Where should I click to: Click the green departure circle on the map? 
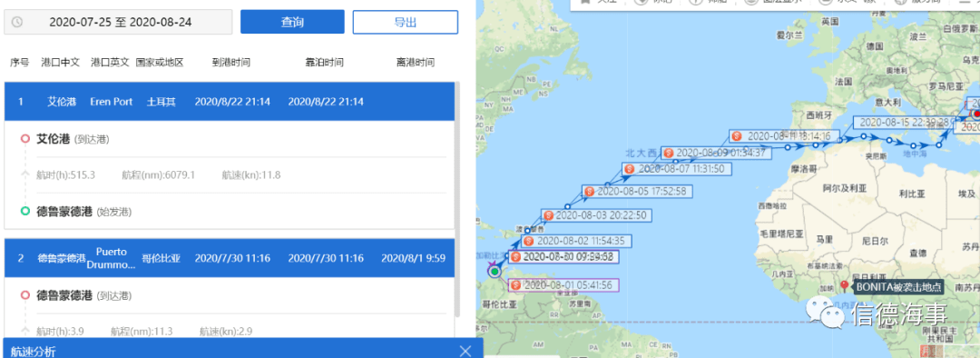click(x=495, y=272)
